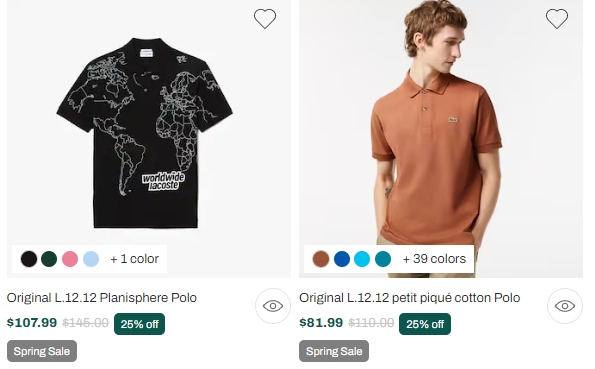Choose the teal color swatch
The height and width of the screenshot is (369, 595).
(x=383, y=259)
